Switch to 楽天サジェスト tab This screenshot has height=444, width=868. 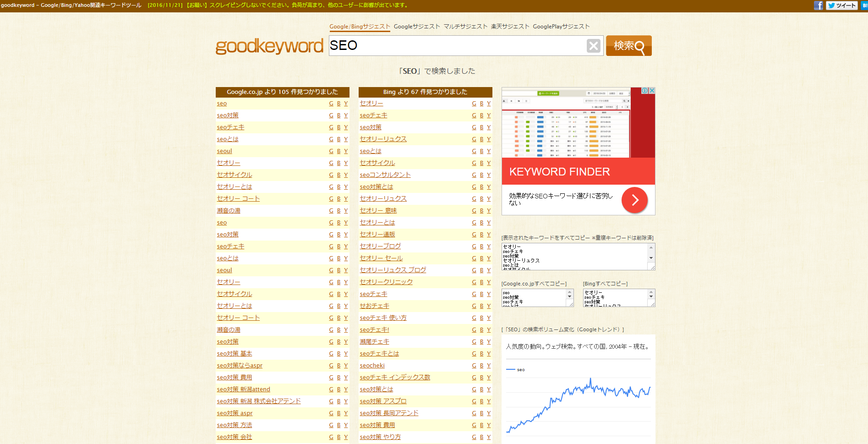510,27
